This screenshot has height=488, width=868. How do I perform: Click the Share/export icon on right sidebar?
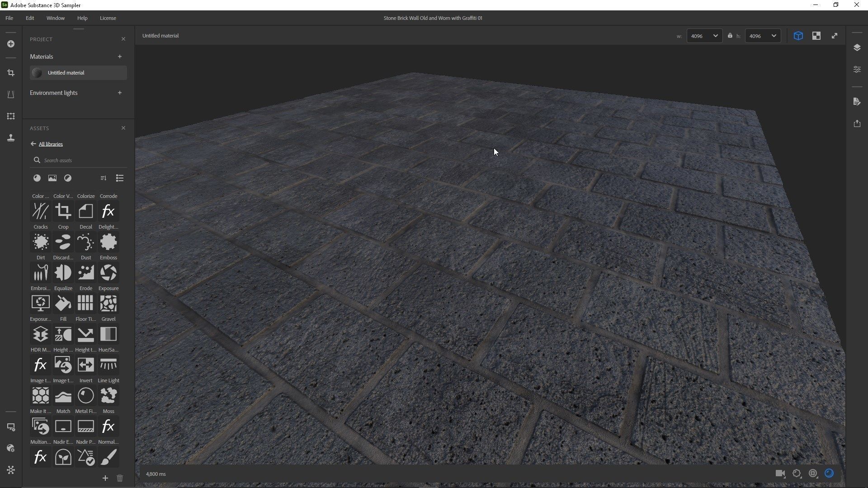pos(857,123)
